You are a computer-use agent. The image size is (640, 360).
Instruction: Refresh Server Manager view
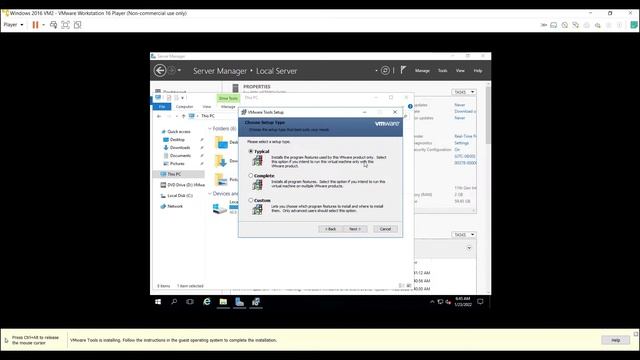385,71
